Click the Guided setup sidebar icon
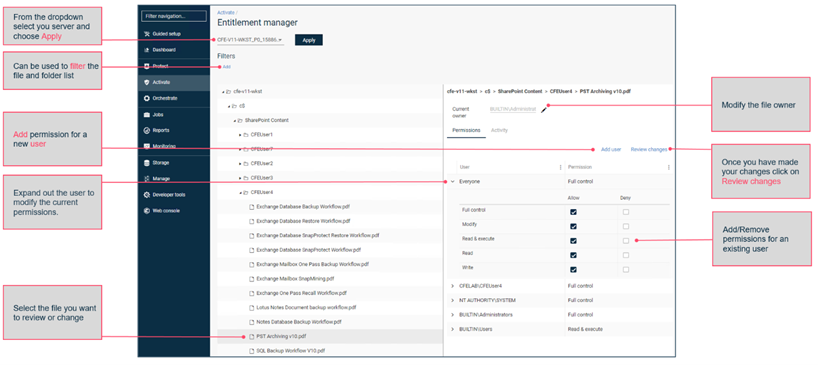 tap(147, 34)
